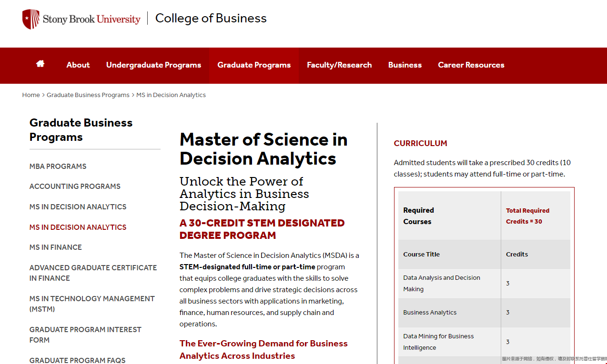Image resolution: width=607 pixels, height=364 pixels.
Task: Open the Career Resources menu
Action: coord(471,65)
